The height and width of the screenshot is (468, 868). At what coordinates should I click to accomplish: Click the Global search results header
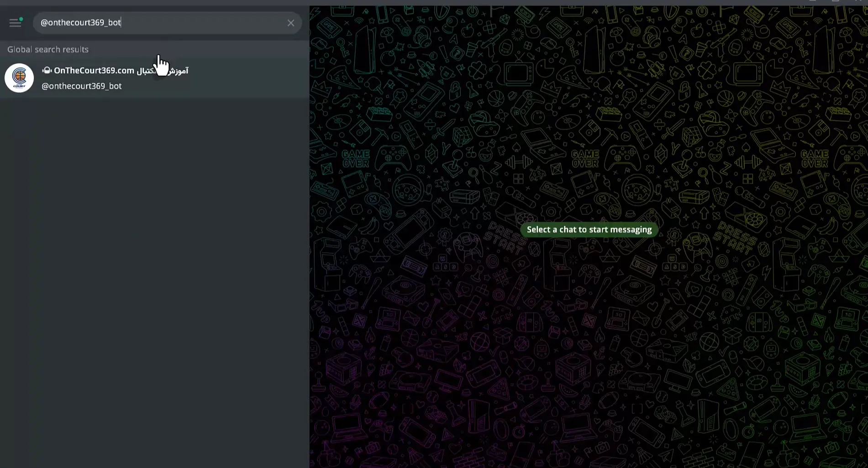pyautogui.click(x=48, y=49)
